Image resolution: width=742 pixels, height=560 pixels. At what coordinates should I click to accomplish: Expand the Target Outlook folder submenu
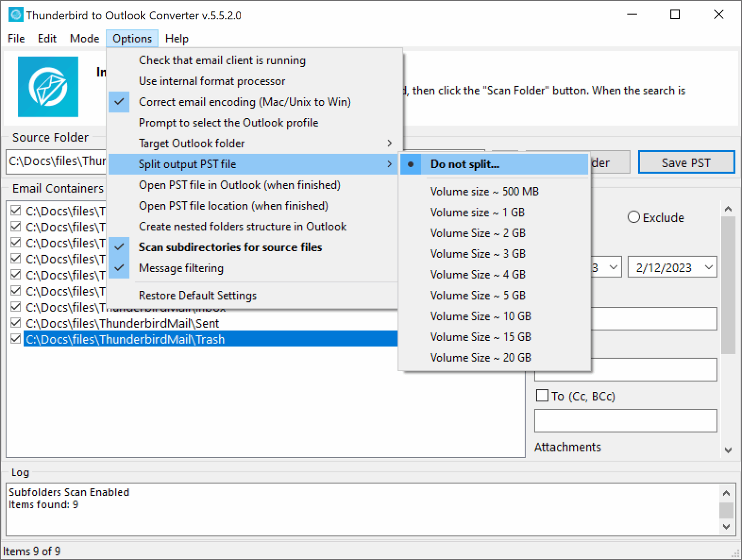(x=191, y=143)
